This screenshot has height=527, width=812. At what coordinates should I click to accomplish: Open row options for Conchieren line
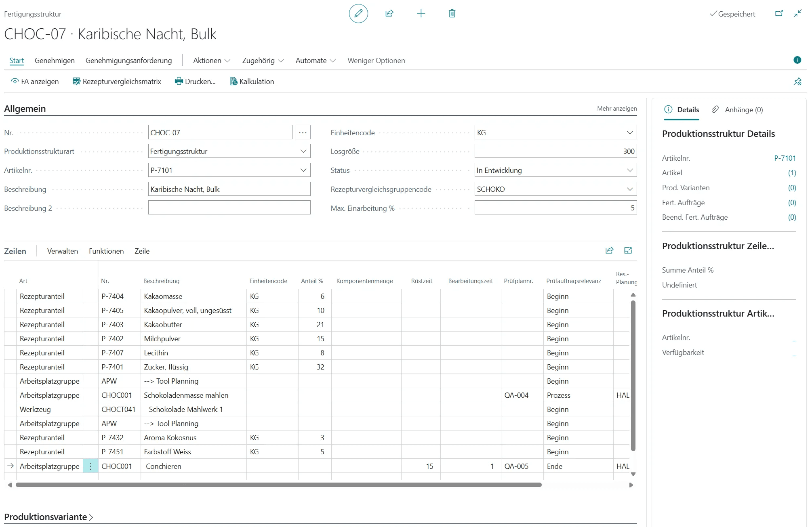tap(90, 466)
